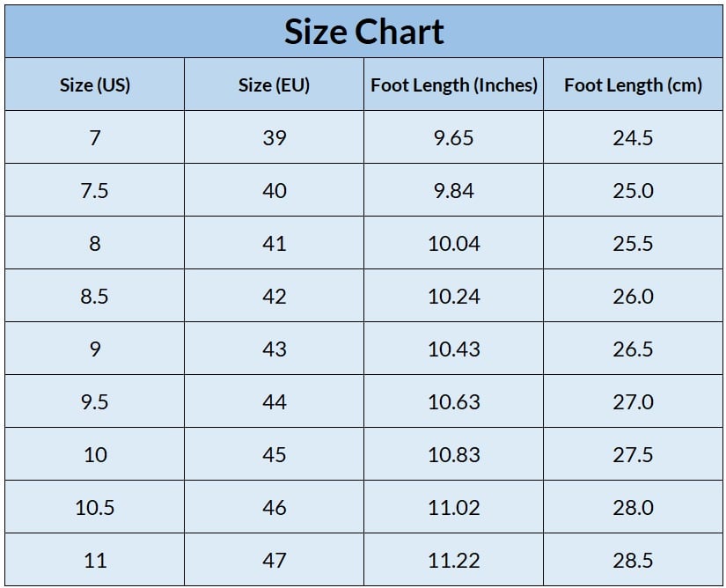Select the 11.22 inches cell
The height and width of the screenshot is (588, 726).
point(454,561)
